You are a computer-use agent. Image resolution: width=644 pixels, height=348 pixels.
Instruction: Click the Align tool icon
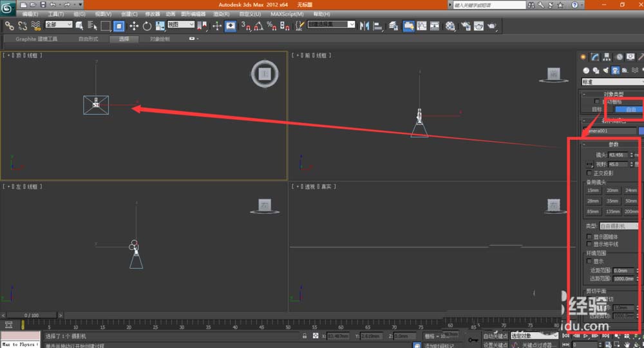point(377,26)
